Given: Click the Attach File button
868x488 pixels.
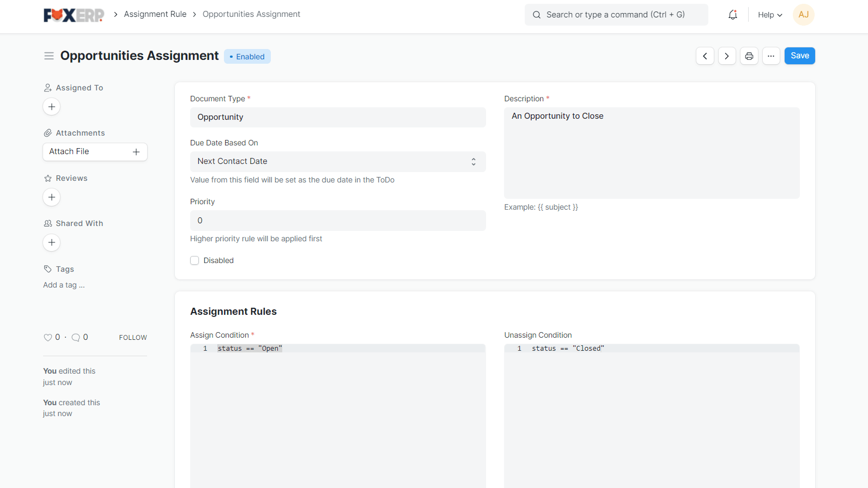Looking at the screenshot, I should (x=95, y=152).
